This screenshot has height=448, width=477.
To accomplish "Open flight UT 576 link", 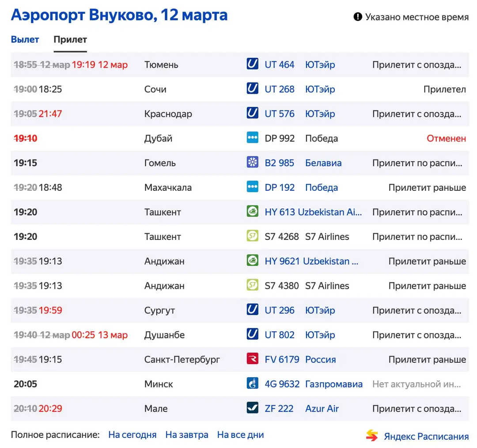I will click(279, 114).
